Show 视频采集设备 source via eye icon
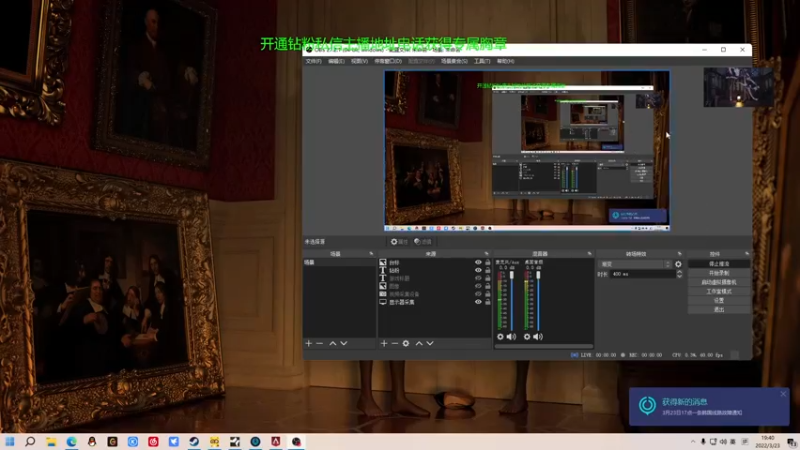This screenshot has height=450, width=800. point(478,294)
